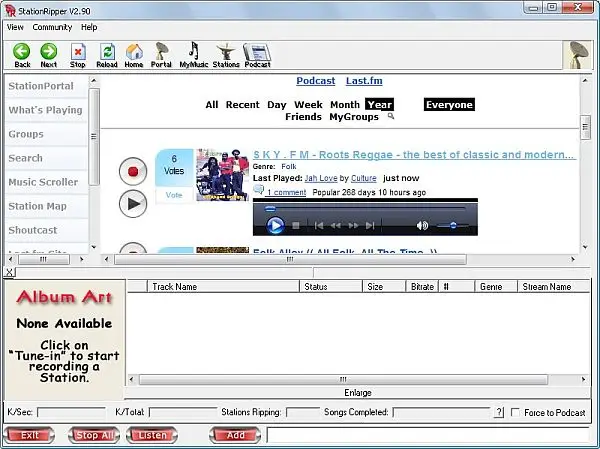Click previous track in media player
This screenshot has height=449, width=600.
319,226
